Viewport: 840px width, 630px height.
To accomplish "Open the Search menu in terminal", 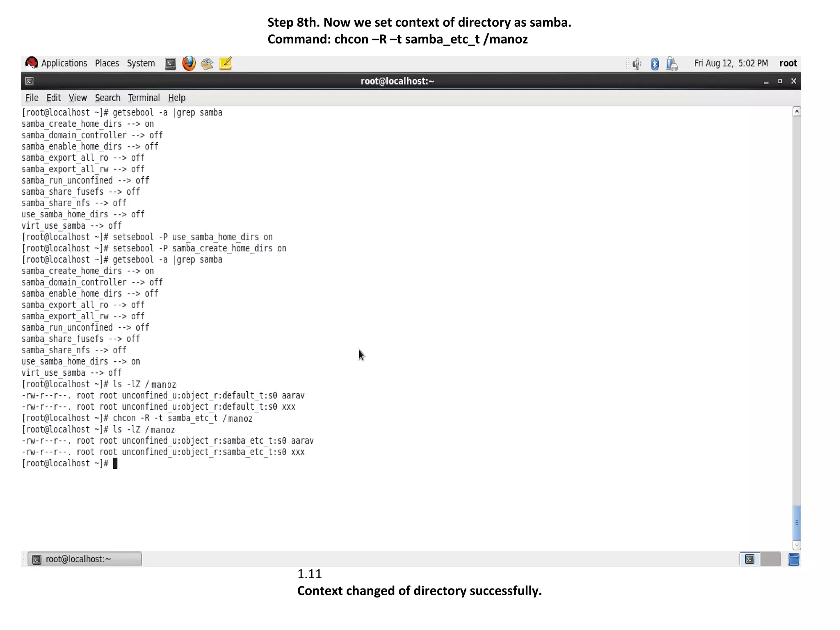I will (107, 98).
